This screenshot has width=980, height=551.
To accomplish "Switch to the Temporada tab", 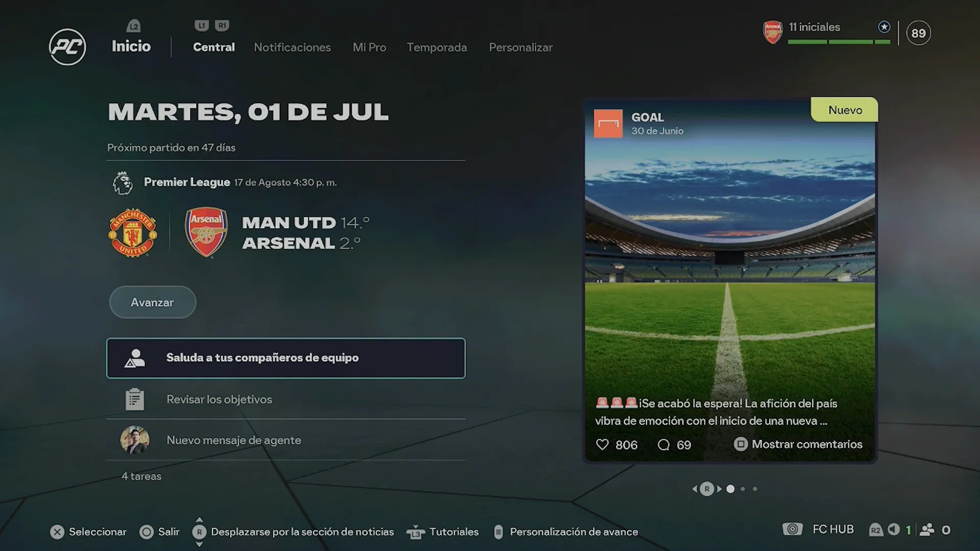I will tap(437, 47).
